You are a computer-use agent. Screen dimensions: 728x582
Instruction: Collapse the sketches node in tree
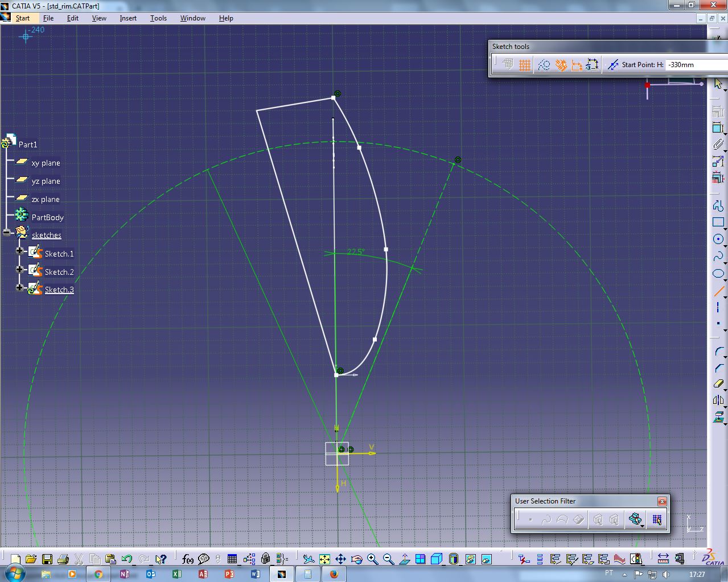point(6,232)
